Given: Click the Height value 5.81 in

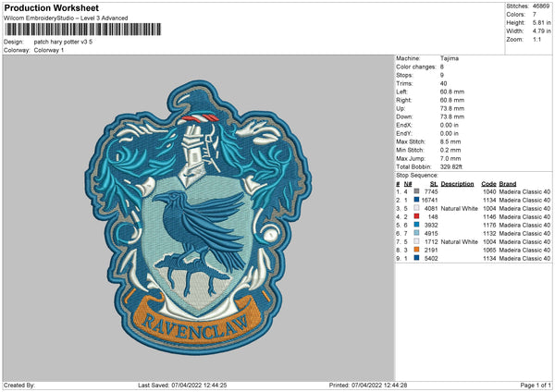Looking at the screenshot, I should coord(541,22).
